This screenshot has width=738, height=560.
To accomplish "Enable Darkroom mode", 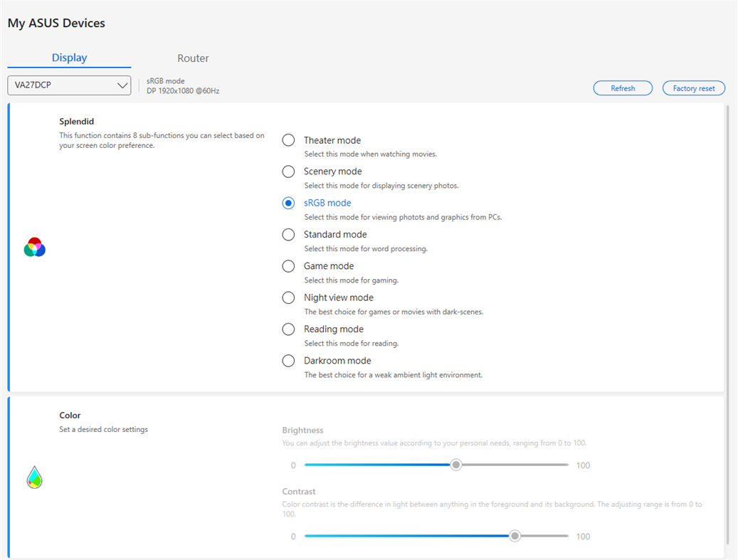I will click(x=288, y=361).
